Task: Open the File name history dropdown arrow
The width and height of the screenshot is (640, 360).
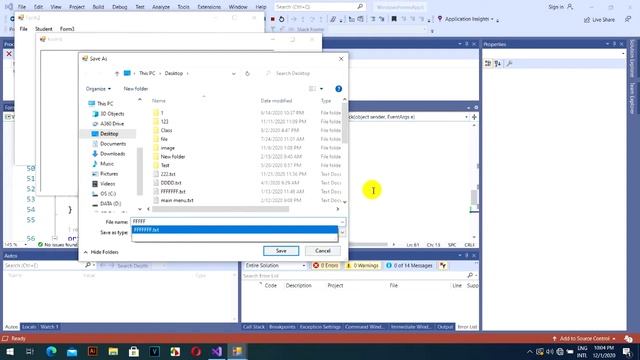Action: pos(342,222)
